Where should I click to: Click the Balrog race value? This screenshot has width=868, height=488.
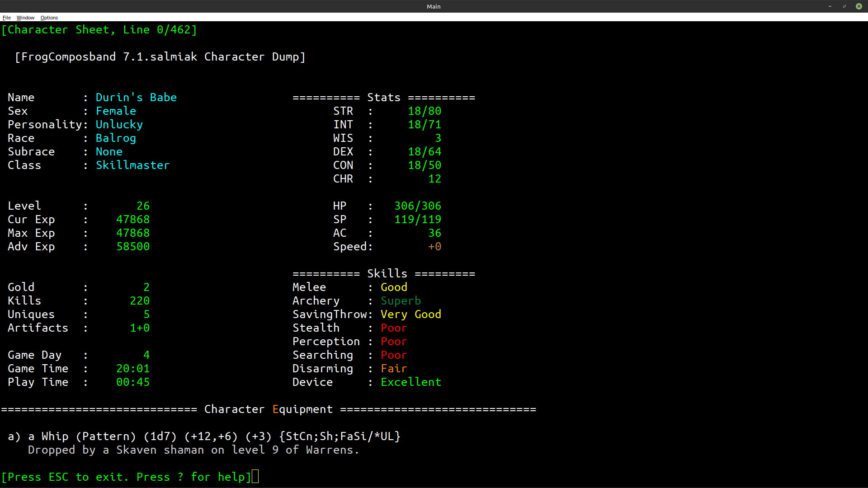(x=116, y=138)
